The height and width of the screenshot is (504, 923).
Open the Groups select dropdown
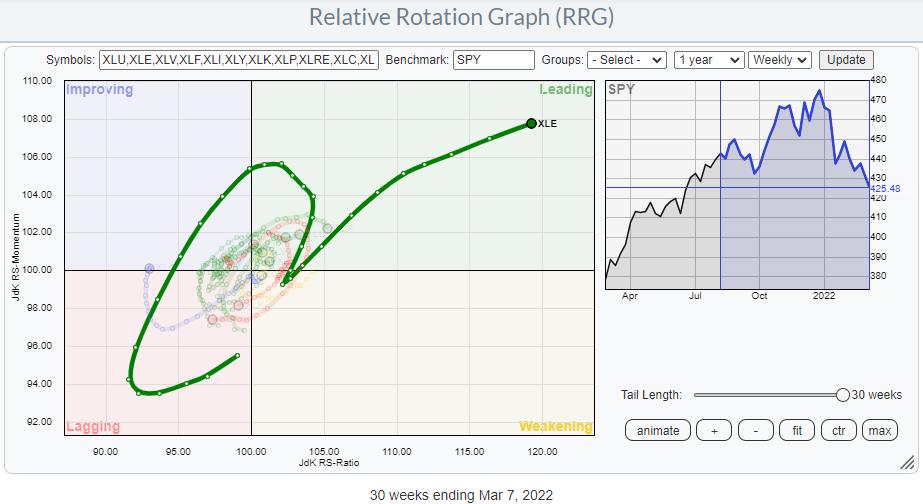(x=626, y=60)
